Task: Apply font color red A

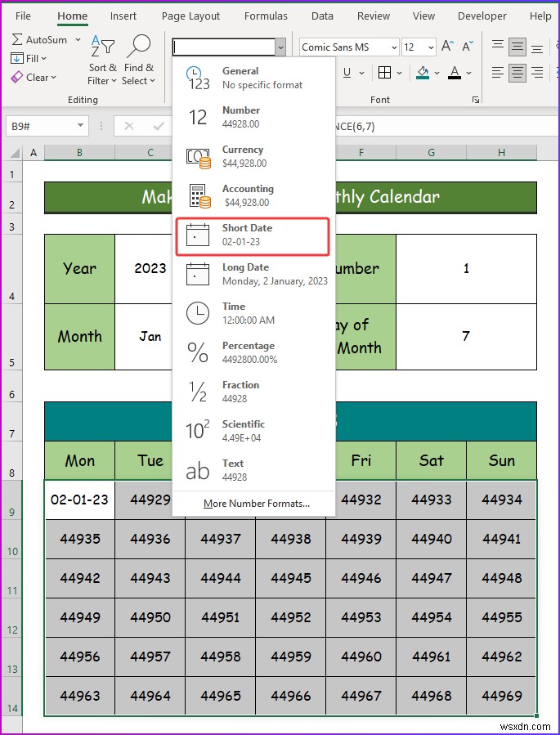Action: [x=454, y=73]
